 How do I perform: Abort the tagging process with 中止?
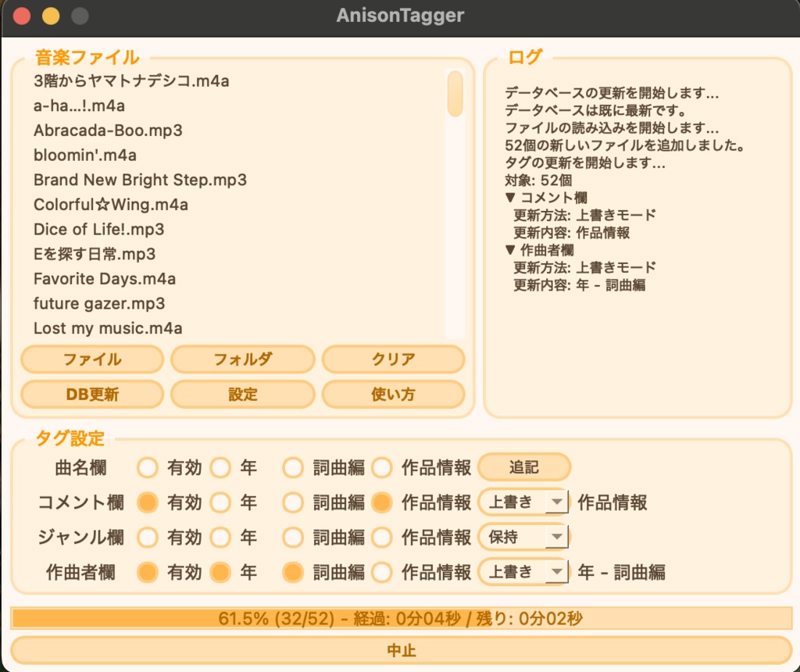coord(400,650)
